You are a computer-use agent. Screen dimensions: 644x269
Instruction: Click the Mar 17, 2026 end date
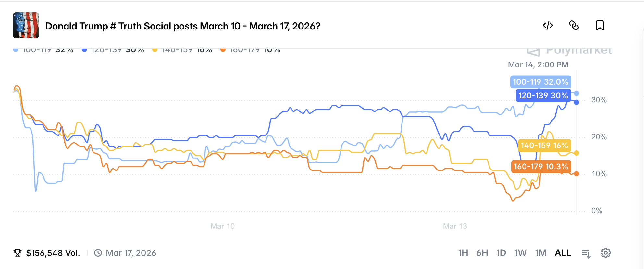(131, 253)
